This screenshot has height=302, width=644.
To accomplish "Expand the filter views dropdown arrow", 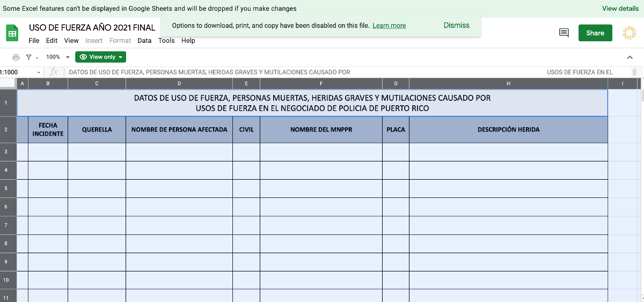I will click(36, 57).
